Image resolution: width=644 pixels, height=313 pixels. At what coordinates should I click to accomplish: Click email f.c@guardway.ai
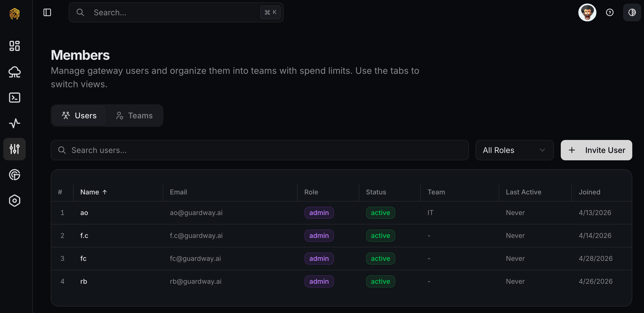[196, 236]
